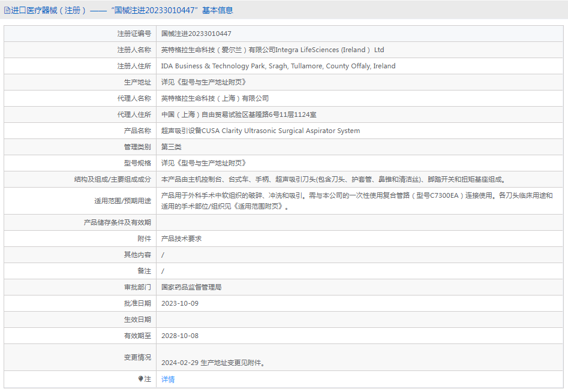Click the 结构及组成/主要组成成分 label
This screenshot has width=568, height=392.
coord(113,179)
